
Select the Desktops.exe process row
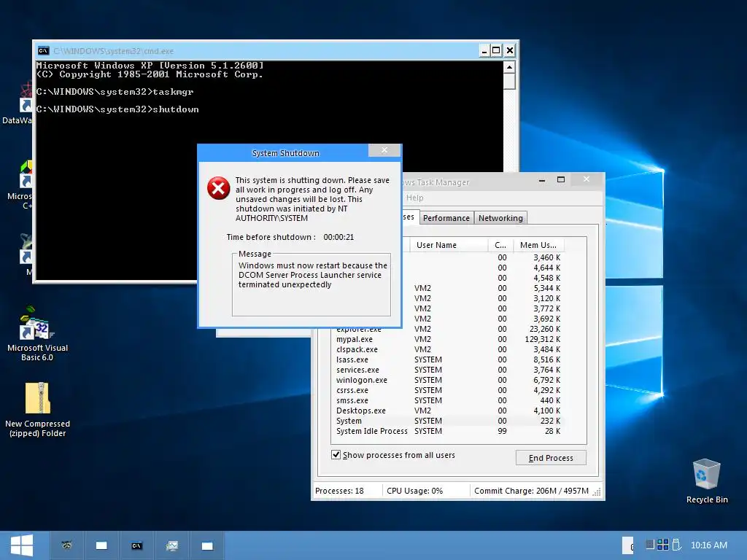(448, 411)
